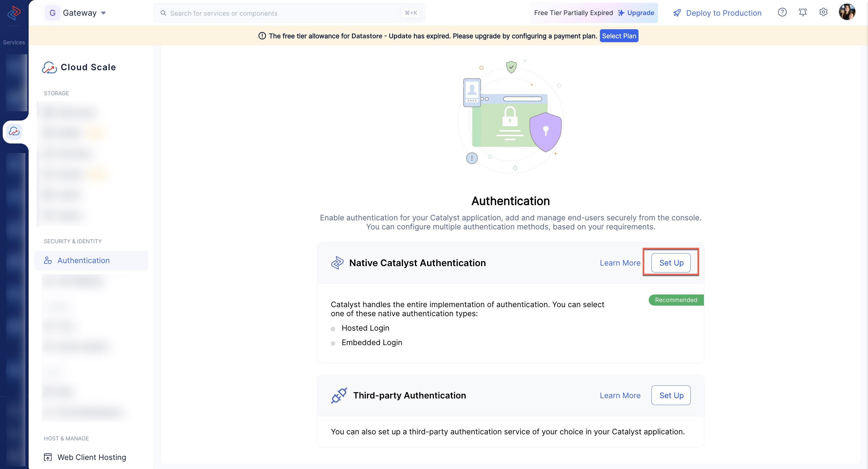The width and height of the screenshot is (868, 469).
Task: Click the Embedded Login radio button
Action: [334, 342]
